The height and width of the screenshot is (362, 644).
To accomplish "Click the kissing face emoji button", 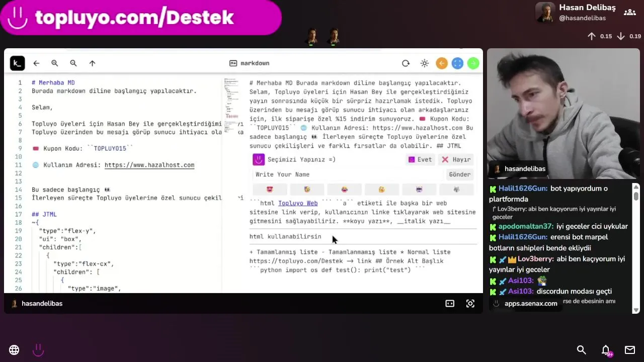I will tap(307, 190).
